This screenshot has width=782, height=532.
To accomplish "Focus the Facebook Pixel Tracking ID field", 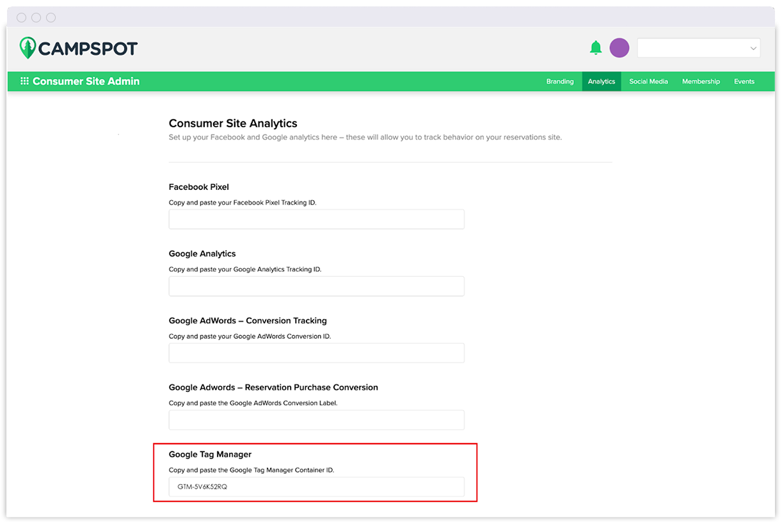I will pyautogui.click(x=316, y=219).
